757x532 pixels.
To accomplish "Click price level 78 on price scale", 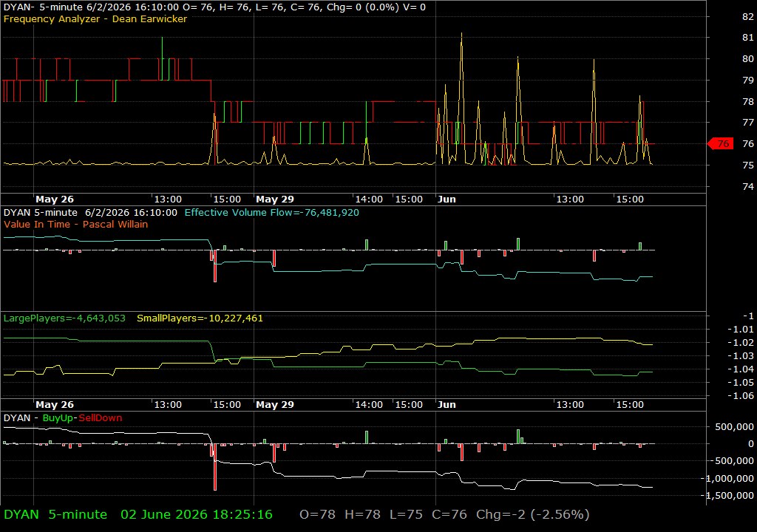I will (x=748, y=101).
